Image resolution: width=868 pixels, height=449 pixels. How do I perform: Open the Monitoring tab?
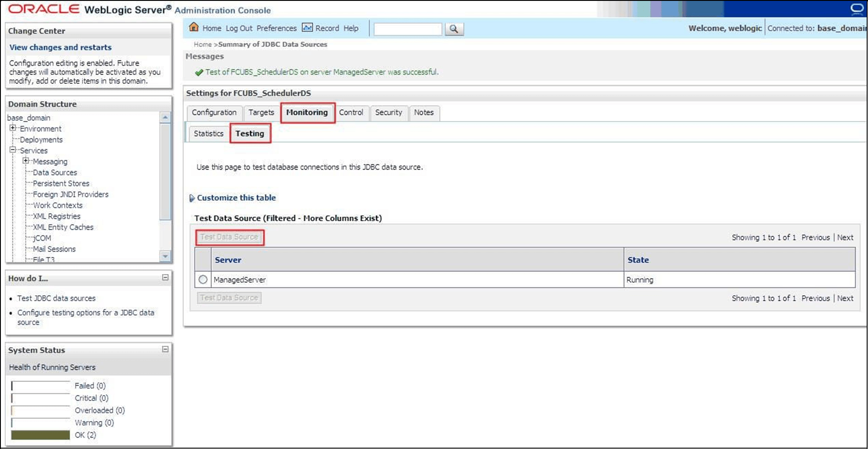click(307, 113)
